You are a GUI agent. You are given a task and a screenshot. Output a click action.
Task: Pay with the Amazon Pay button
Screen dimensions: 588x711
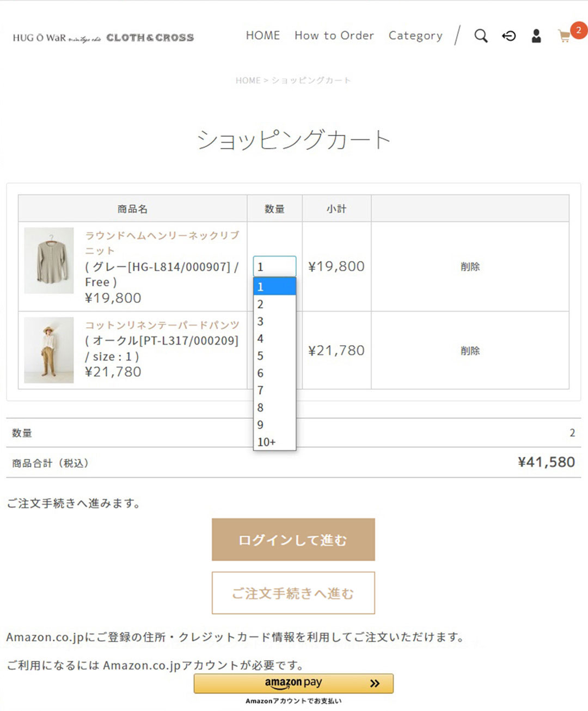pyautogui.click(x=293, y=683)
